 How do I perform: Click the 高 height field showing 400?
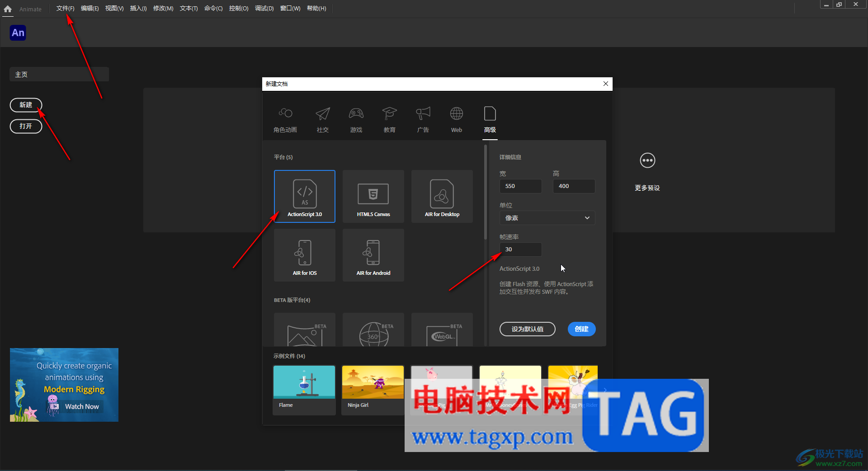574,186
